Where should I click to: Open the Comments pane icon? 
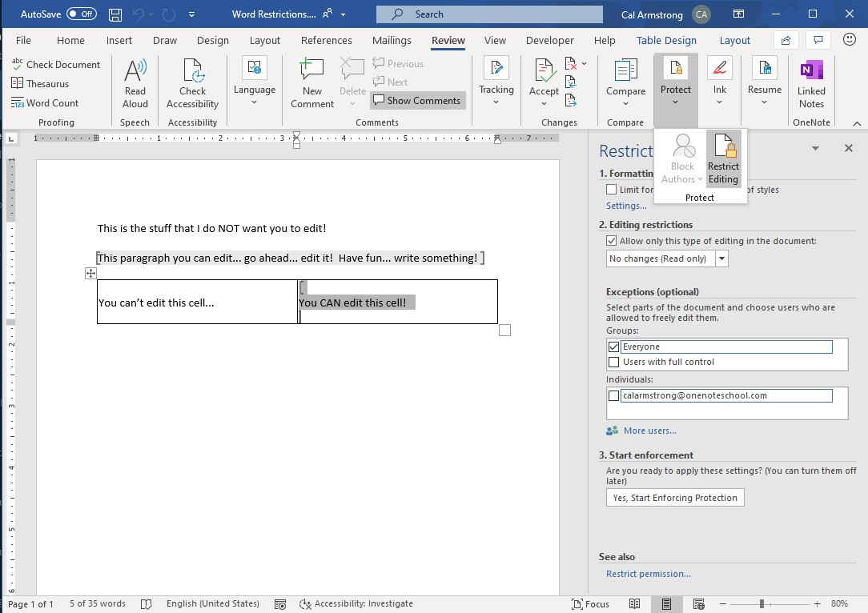[818, 40]
